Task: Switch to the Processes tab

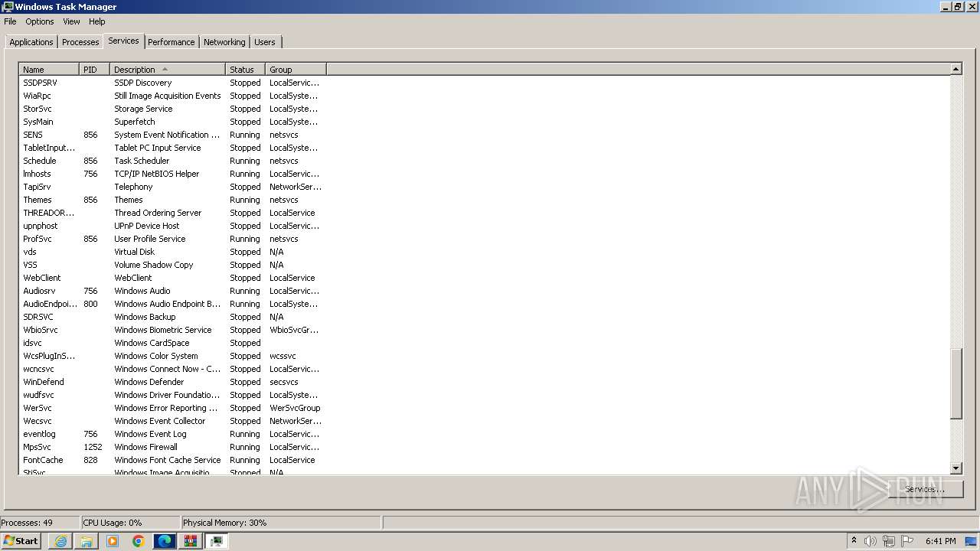Action: tap(80, 42)
